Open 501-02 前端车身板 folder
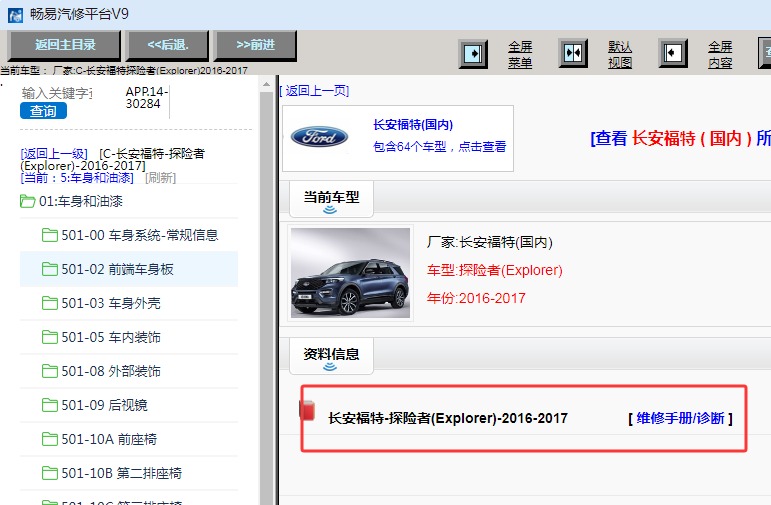771x505 pixels. point(129,269)
